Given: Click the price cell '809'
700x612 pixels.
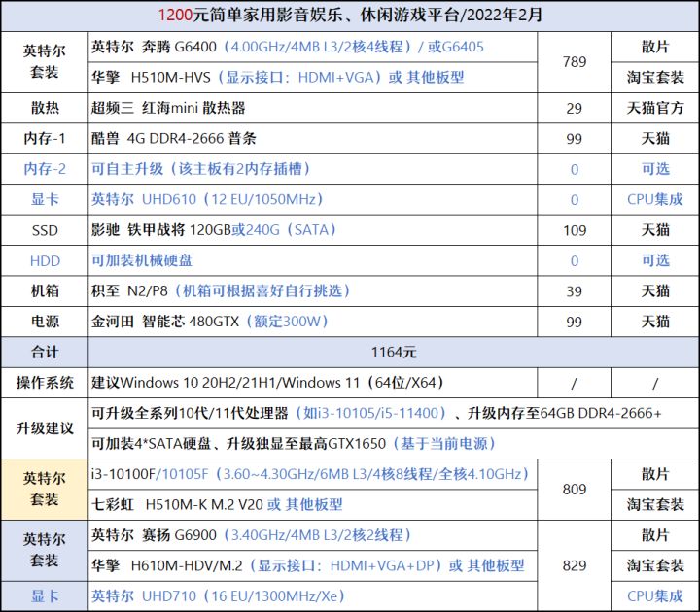Looking at the screenshot, I should point(575,490).
